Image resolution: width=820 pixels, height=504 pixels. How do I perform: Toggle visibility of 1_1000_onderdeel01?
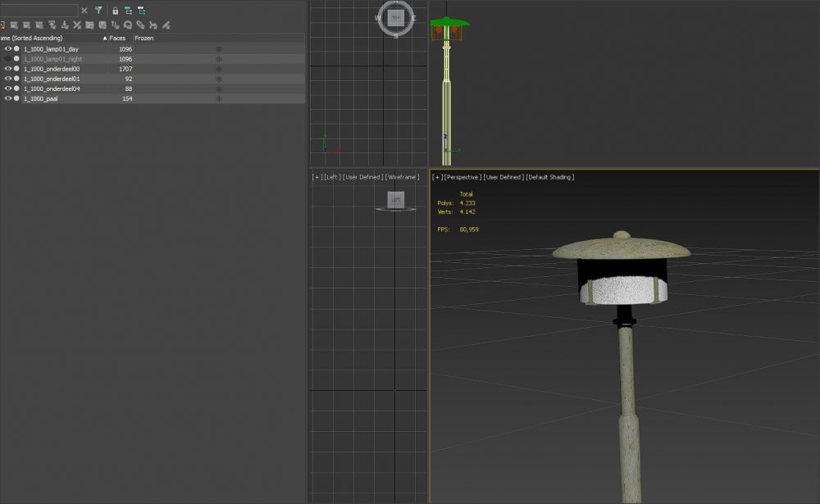[8, 79]
